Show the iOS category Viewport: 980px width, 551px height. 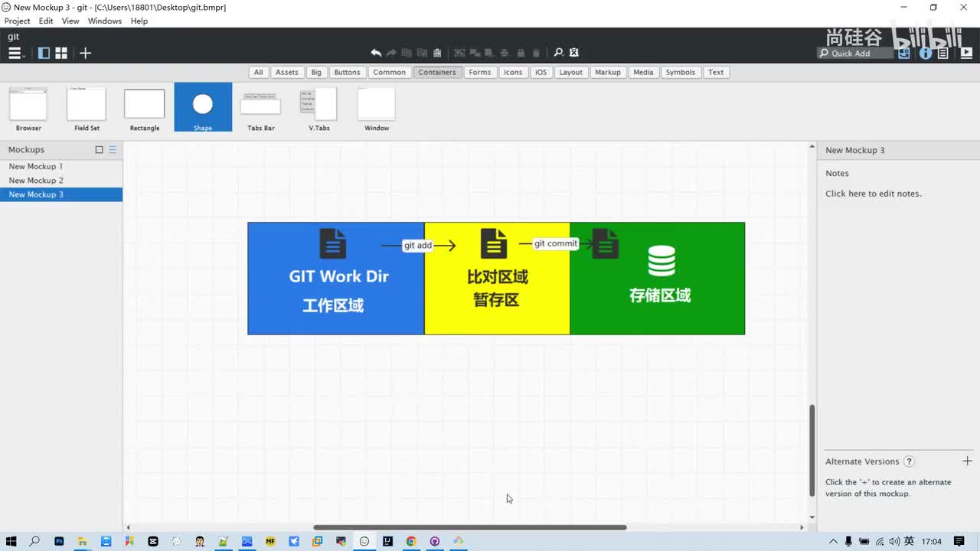tap(541, 72)
